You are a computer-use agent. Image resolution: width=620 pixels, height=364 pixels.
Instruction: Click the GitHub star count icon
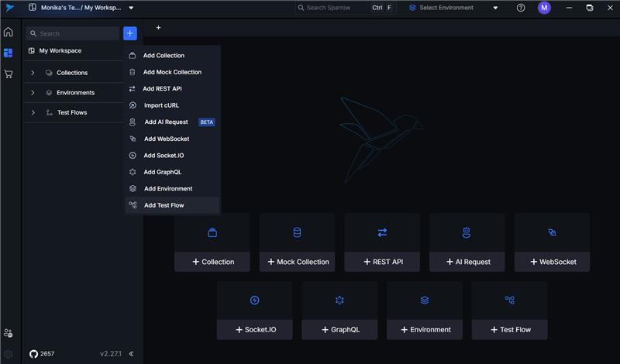click(x=33, y=354)
